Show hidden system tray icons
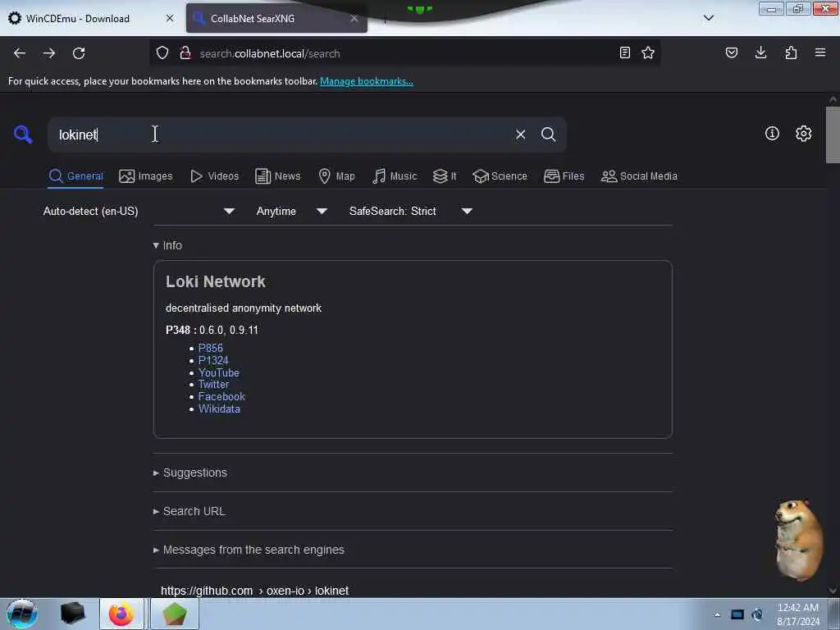 pyautogui.click(x=717, y=615)
